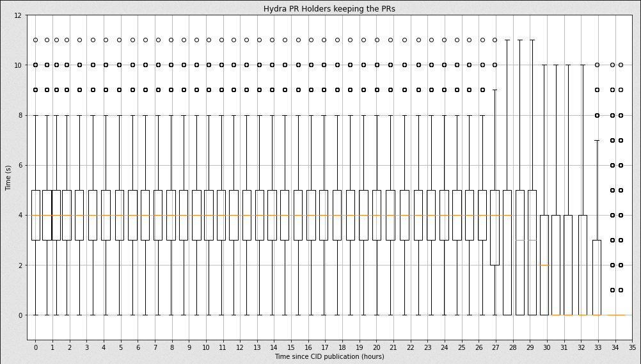Click the box plot box at hour 0
The image size is (641, 364).
(36, 215)
